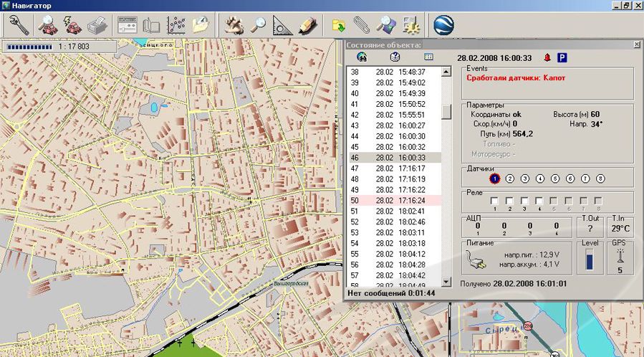The image size is (644, 357).
Task: Close the object state panel
Action: (x=637, y=44)
